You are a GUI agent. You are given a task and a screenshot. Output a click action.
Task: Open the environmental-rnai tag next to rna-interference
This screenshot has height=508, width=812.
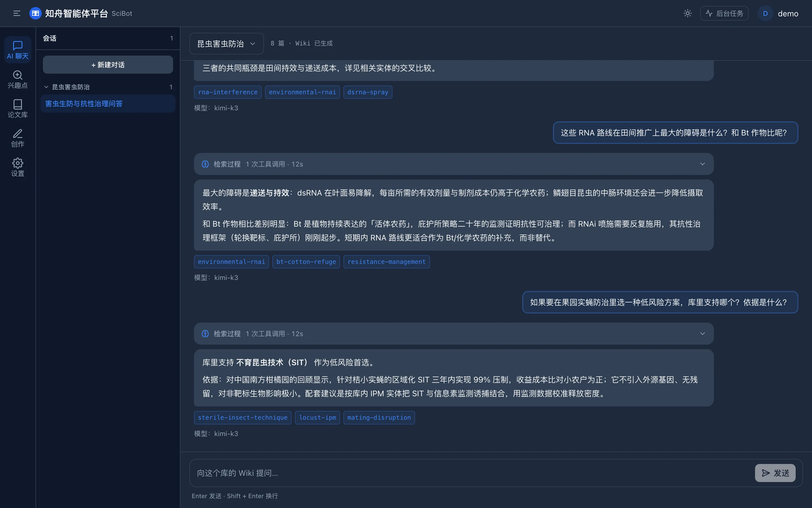pos(302,92)
